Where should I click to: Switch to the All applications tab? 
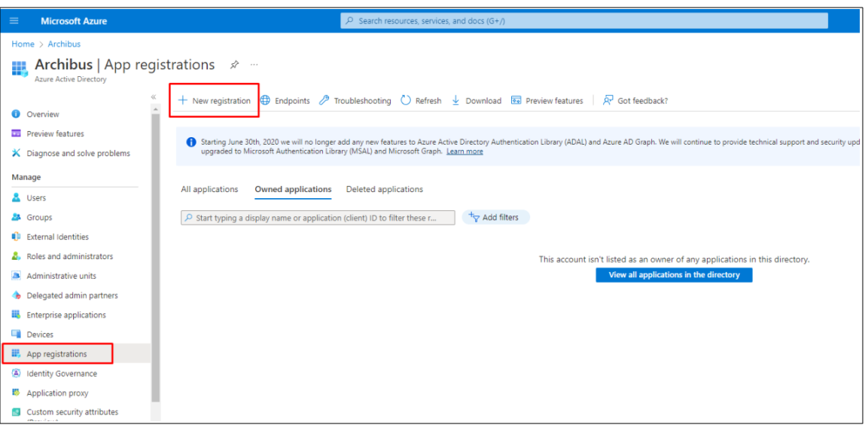[209, 189]
